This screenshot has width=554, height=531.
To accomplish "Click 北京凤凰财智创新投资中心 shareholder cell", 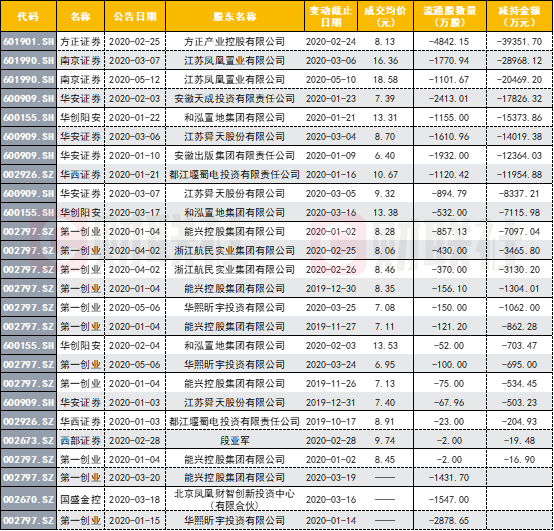I will point(235,499).
